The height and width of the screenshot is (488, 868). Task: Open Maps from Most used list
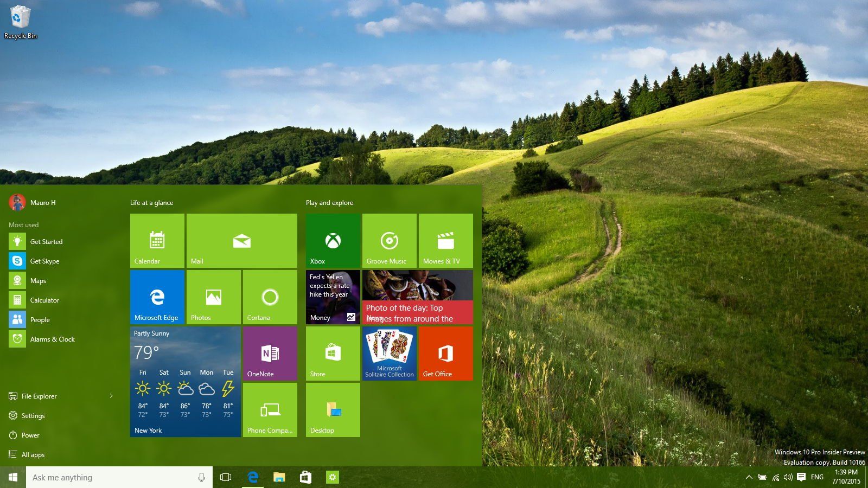click(63, 280)
